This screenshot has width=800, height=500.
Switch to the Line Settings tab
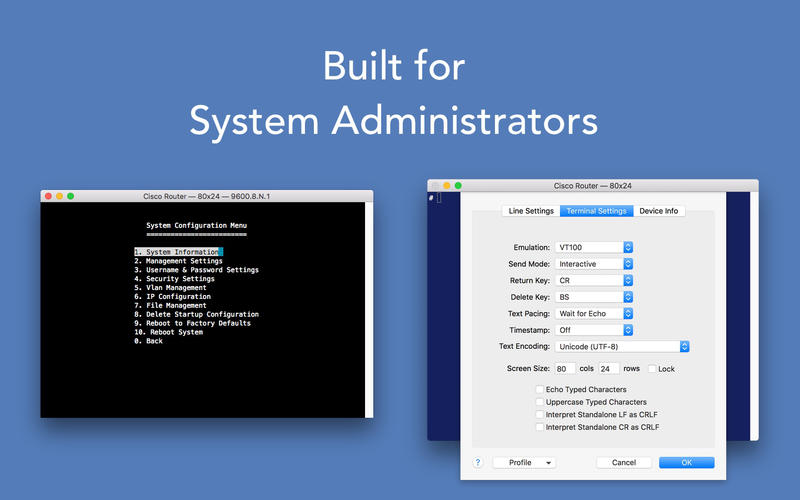[x=531, y=211]
